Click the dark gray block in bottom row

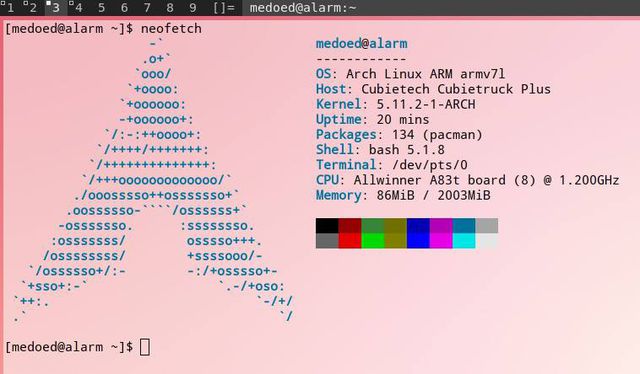pos(327,240)
